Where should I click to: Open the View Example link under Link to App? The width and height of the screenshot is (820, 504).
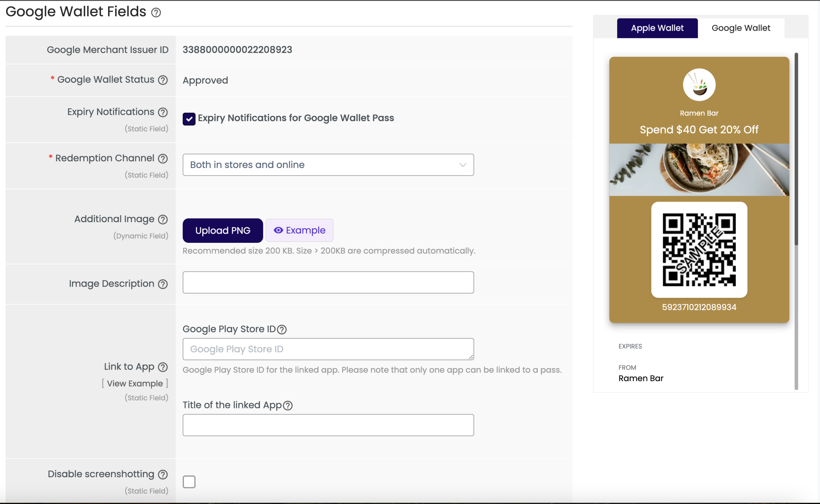[135, 383]
